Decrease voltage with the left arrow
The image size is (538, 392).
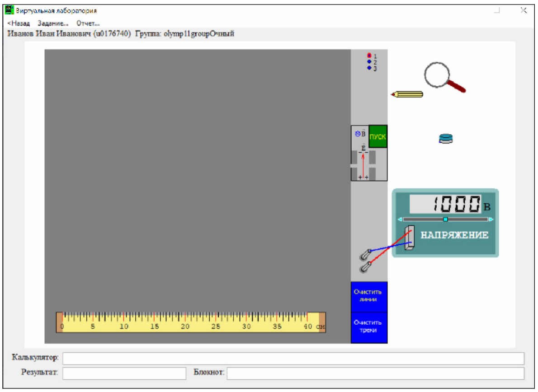[x=400, y=219]
